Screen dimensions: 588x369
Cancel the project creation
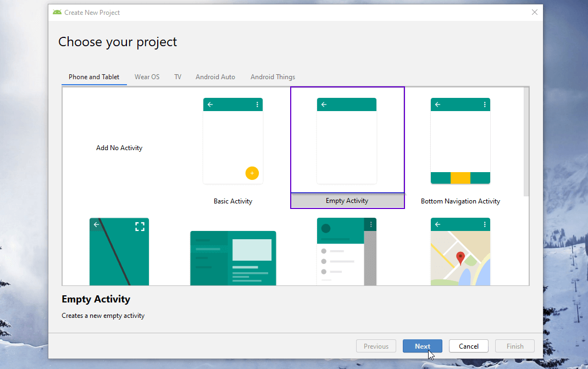(x=468, y=346)
